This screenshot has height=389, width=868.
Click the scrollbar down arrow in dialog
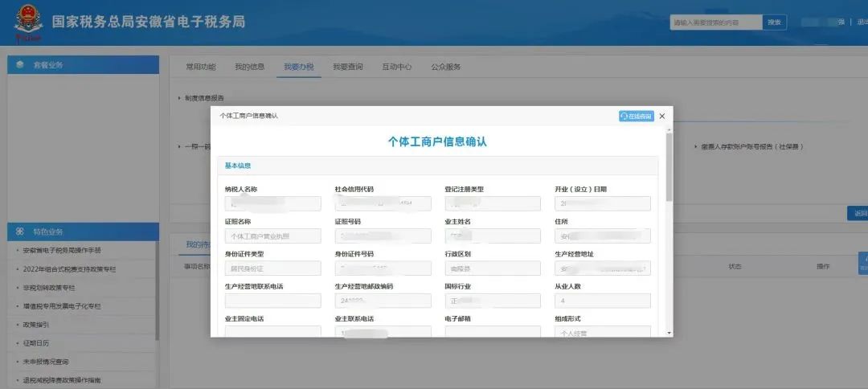(x=669, y=333)
